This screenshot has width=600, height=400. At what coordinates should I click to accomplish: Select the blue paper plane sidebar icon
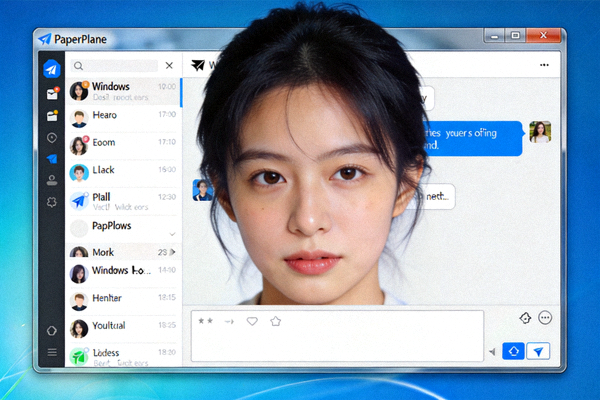coord(52,158)
